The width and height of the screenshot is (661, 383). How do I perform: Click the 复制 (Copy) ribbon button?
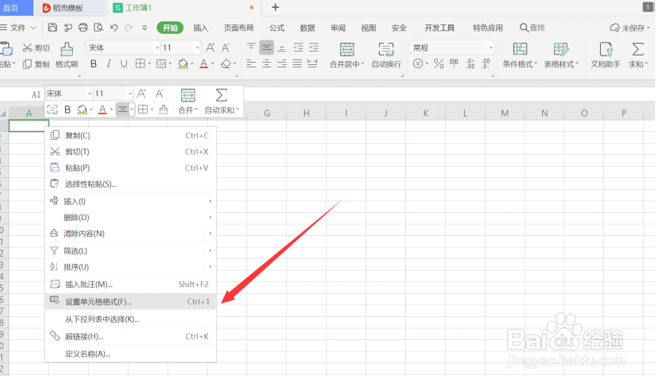tap(36, 64)
